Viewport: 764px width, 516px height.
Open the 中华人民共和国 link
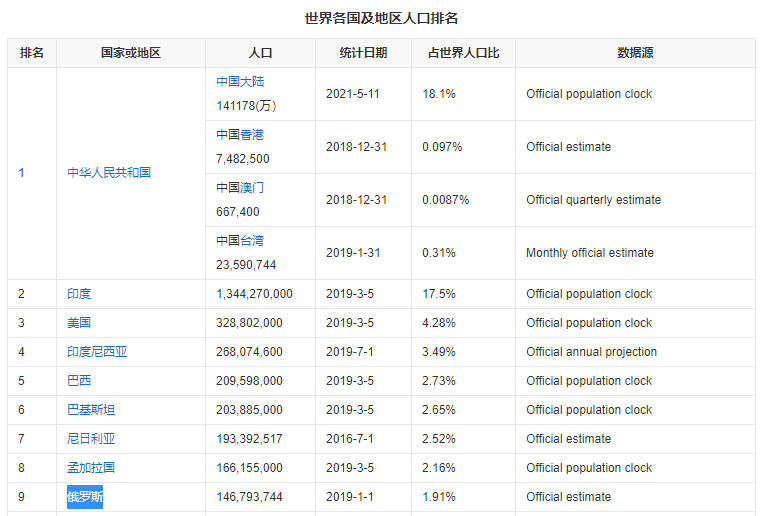tap(109, 173)
